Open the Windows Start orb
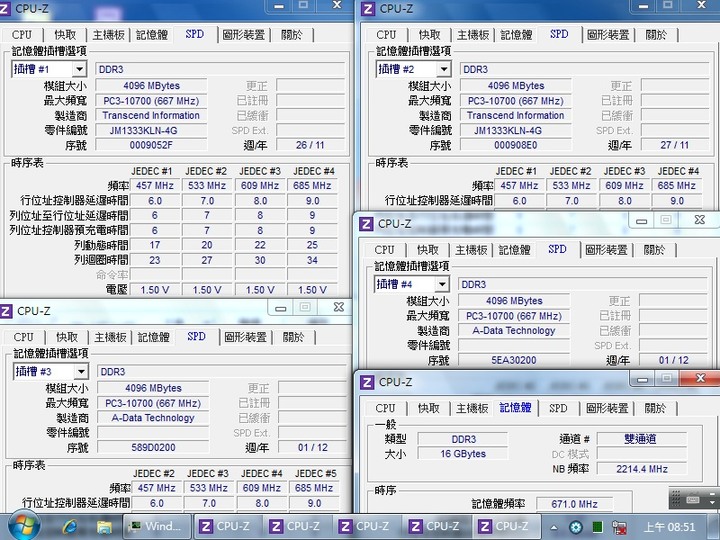The image size is (720, 540). [24, 526]
